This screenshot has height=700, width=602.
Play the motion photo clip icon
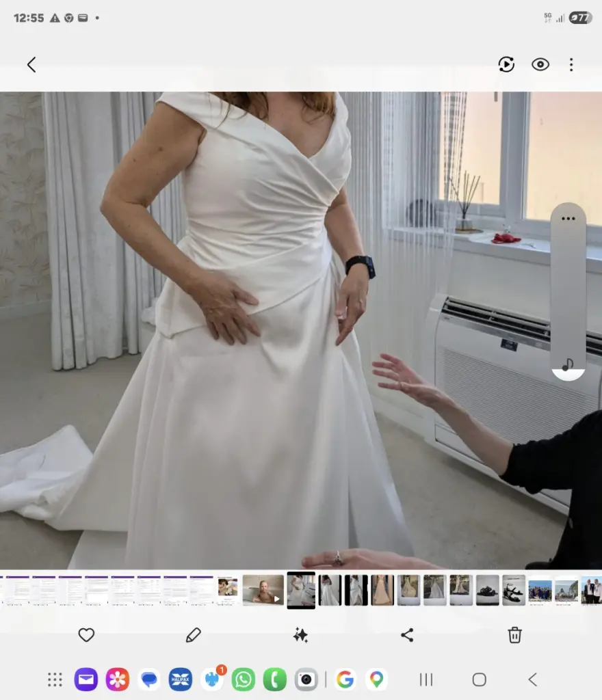(506, 64)
